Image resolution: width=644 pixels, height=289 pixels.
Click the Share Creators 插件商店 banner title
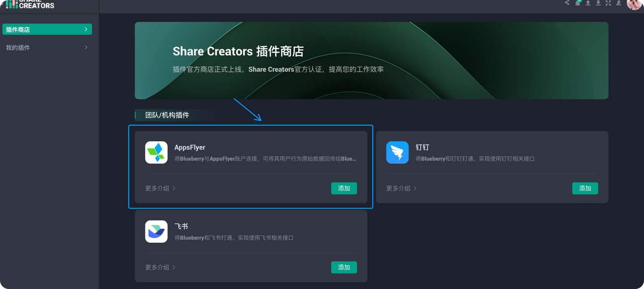pyautogui.click(x=238, y=51)
